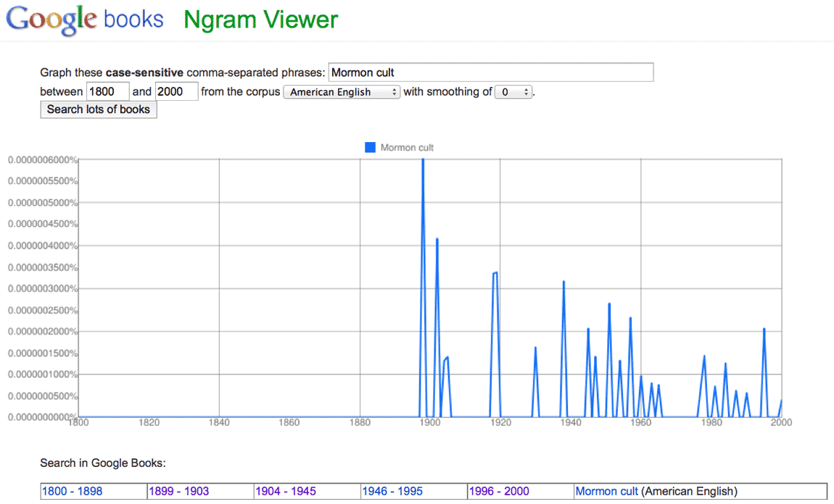This screenshot has height=504, width=834.
Task: Click the blue Mormon cult legend swatch
Action: (x=370, y=147)
